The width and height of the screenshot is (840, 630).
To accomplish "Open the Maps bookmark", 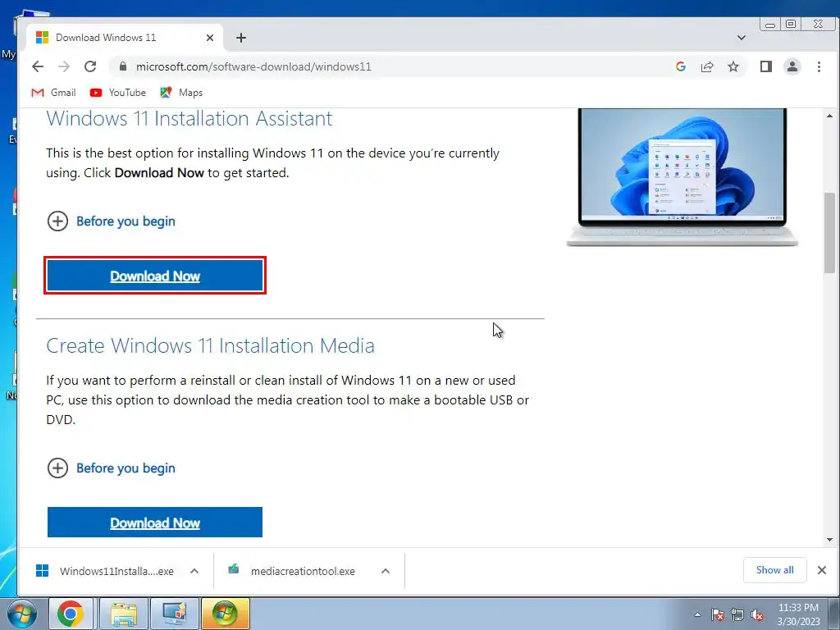I will point(181,93).
